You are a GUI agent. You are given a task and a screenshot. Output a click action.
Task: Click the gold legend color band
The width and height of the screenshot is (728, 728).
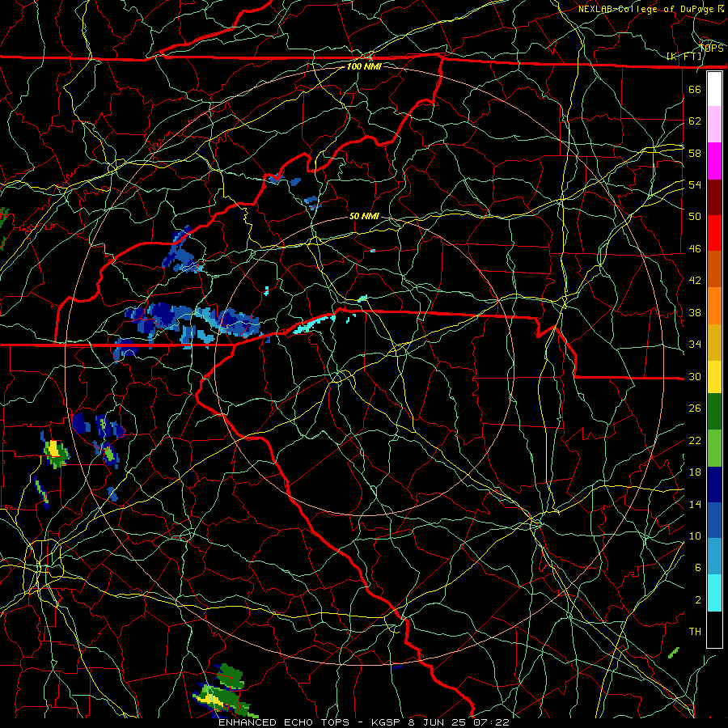tap(714, 342)
